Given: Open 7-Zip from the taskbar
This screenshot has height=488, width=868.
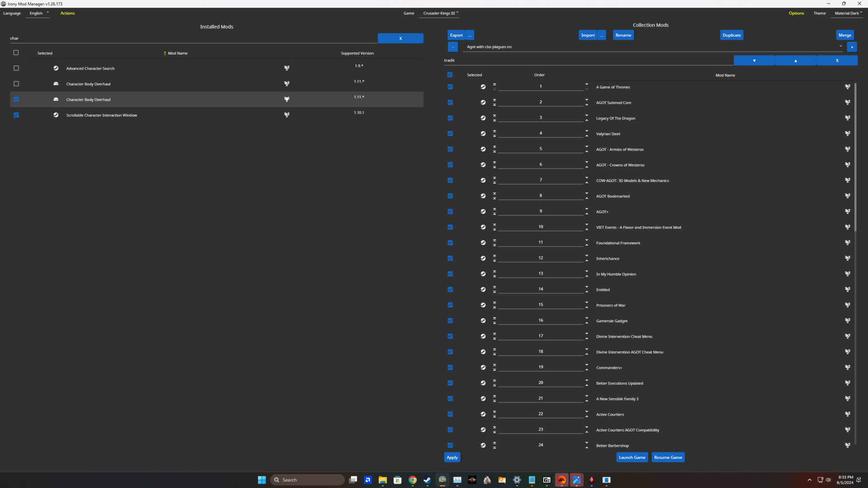Looking at the screenshot, I should point(547,480).
